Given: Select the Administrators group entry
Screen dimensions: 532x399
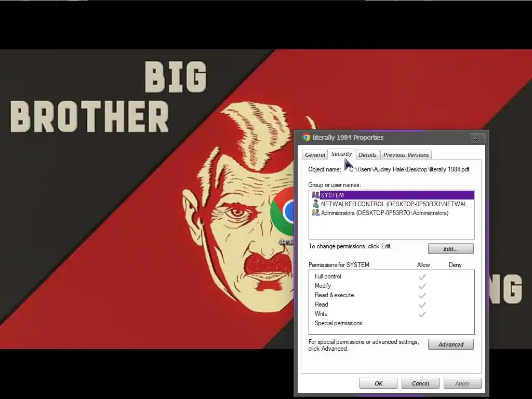Looking at the screenshot, I should click(392, 212).
